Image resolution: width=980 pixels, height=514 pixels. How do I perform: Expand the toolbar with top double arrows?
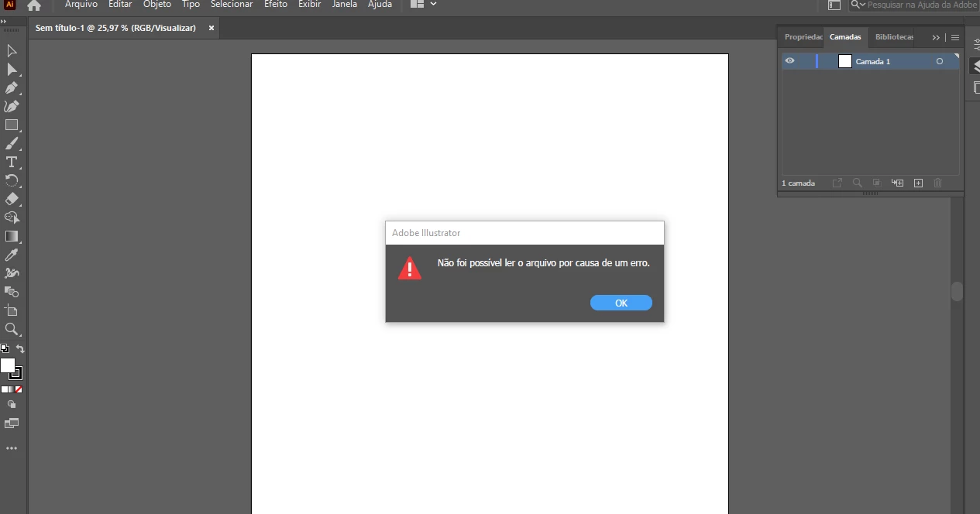point(5,22)
